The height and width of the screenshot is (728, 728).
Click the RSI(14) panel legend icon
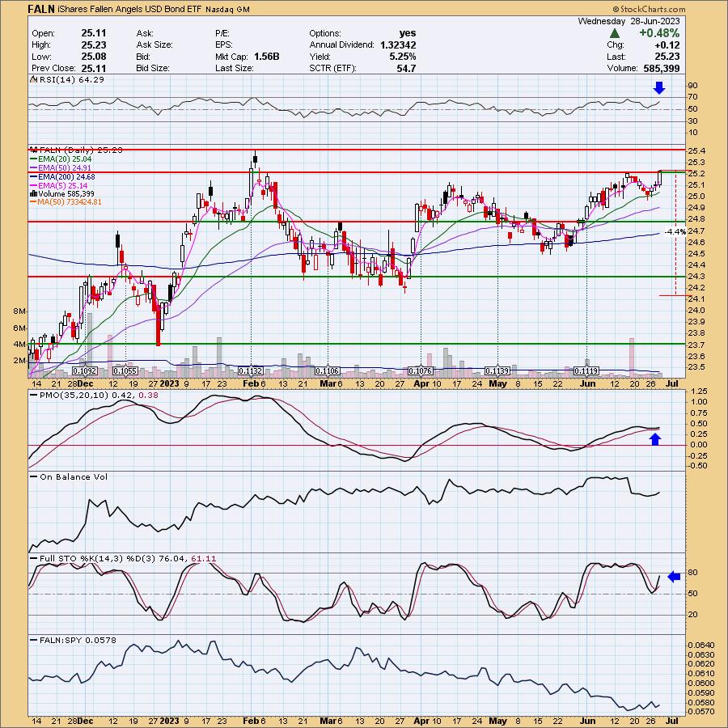(x=33, y=79)
